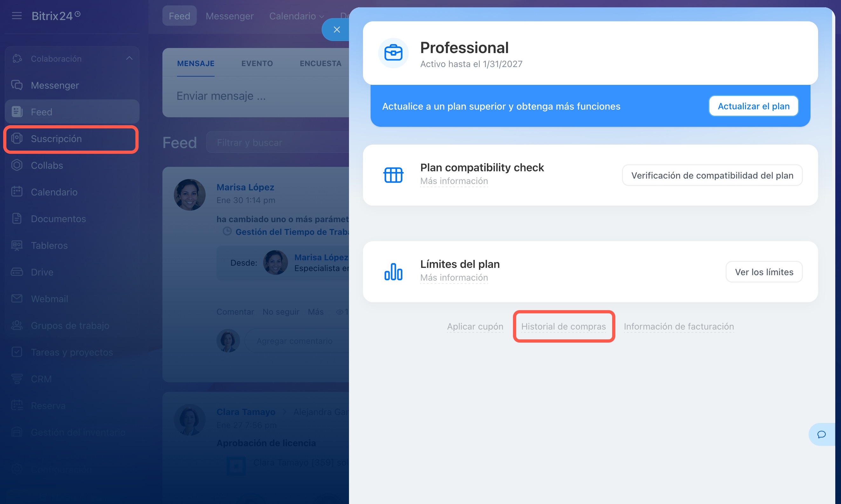Close the subscription panel with X
The width and height of the screenshot is (841, 504).
pos(336,30)
